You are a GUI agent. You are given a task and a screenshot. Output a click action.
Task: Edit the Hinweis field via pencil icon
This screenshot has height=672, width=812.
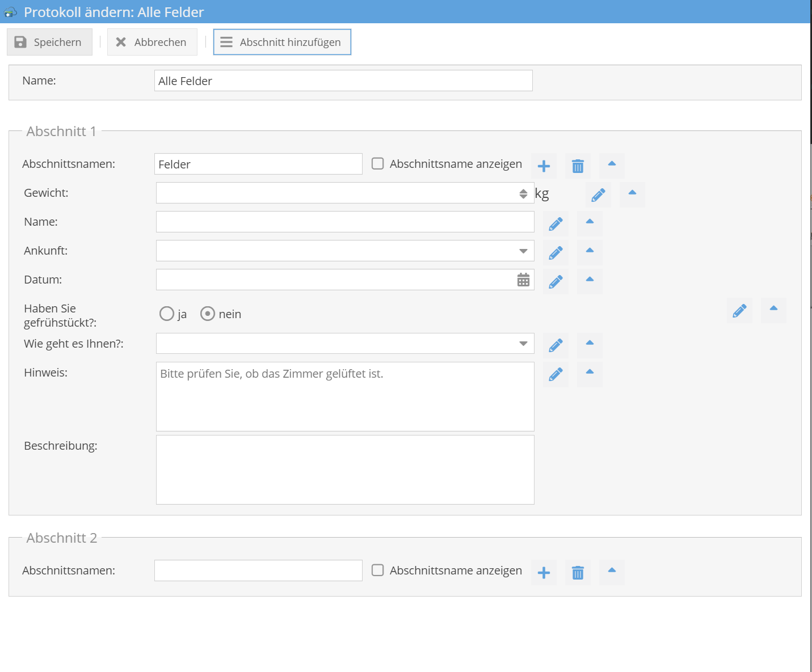(556, 375)
